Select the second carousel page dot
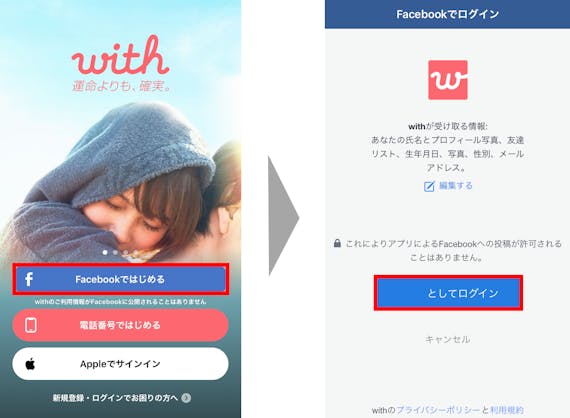The width and height of the screenshot is (570, 418). [x=115, y=252]
